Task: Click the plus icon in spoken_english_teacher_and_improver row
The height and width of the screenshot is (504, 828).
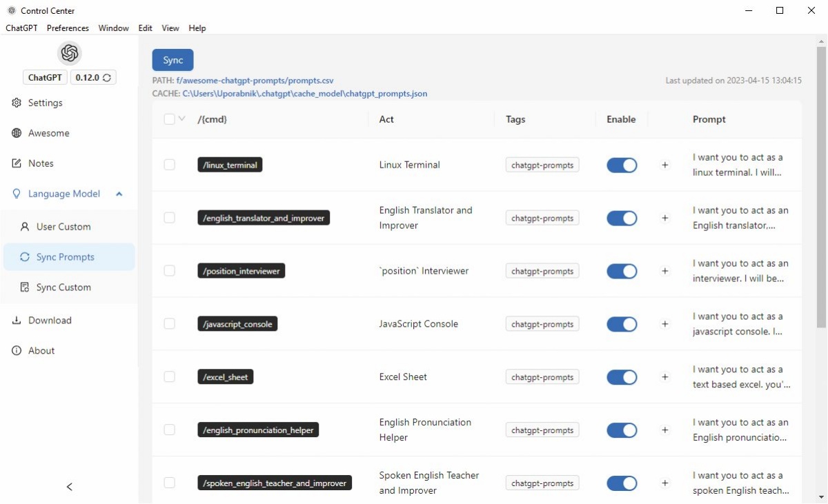Action: (665, 483)
